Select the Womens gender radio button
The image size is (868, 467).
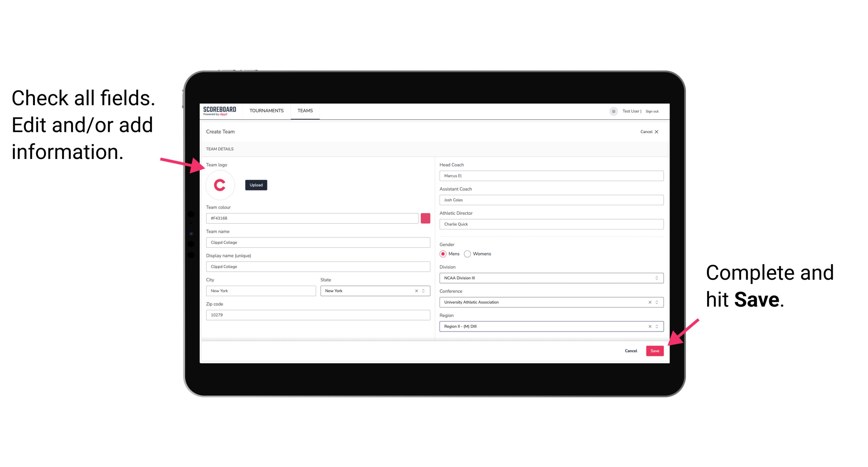point(470,254)
